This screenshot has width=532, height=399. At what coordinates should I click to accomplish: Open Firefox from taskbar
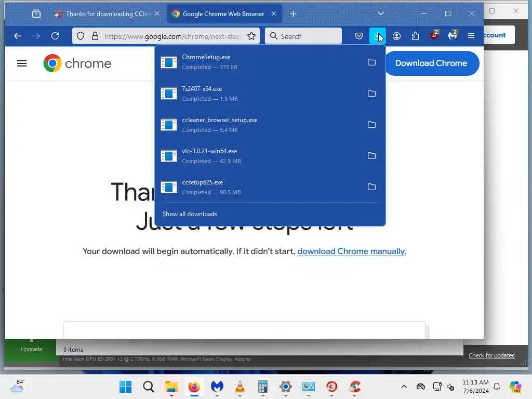pos(194,387)
